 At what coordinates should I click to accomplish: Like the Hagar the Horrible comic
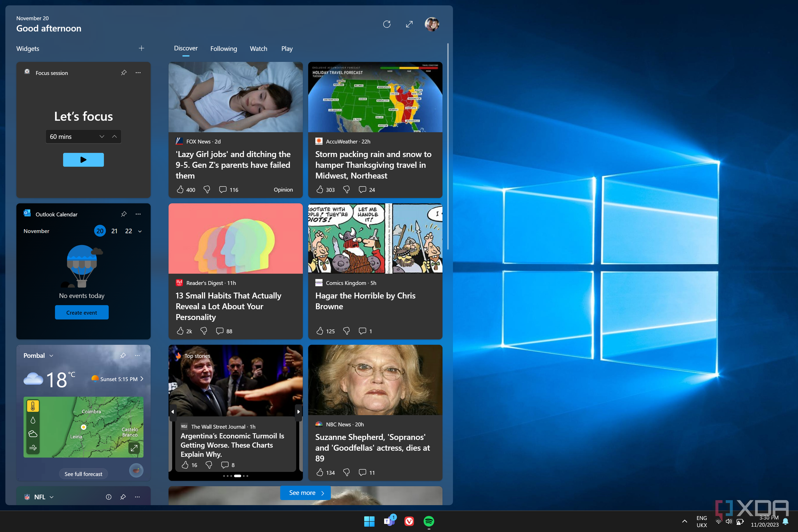(x=320, y=331)
